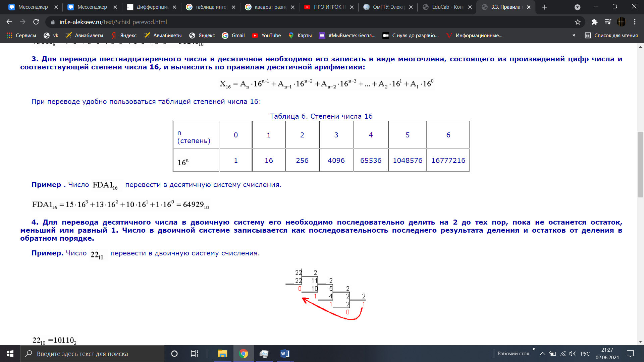644x362 pixels.
Task: Close the ПРО ИГРОК tab
Action: click(352, 7)
